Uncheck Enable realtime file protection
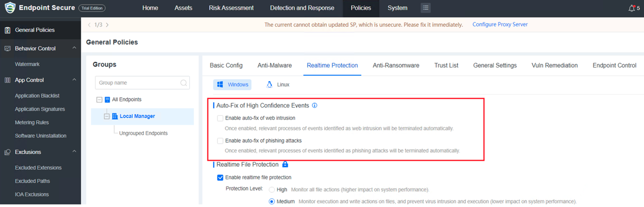The height and width of the screenshot is (207, 644). (220, 178)
